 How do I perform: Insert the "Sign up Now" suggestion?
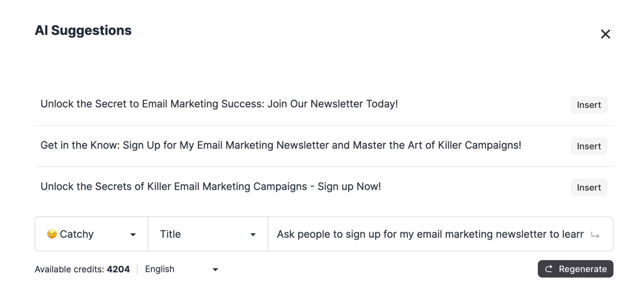[589, 187]
